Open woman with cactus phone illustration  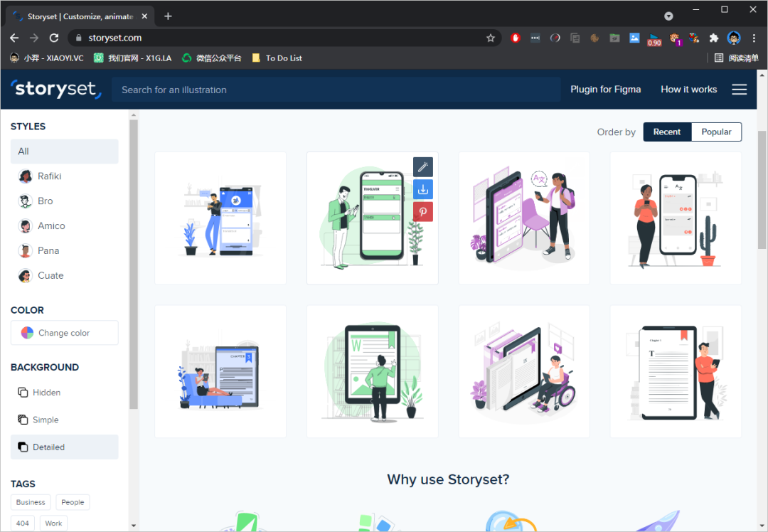point(676,218)
